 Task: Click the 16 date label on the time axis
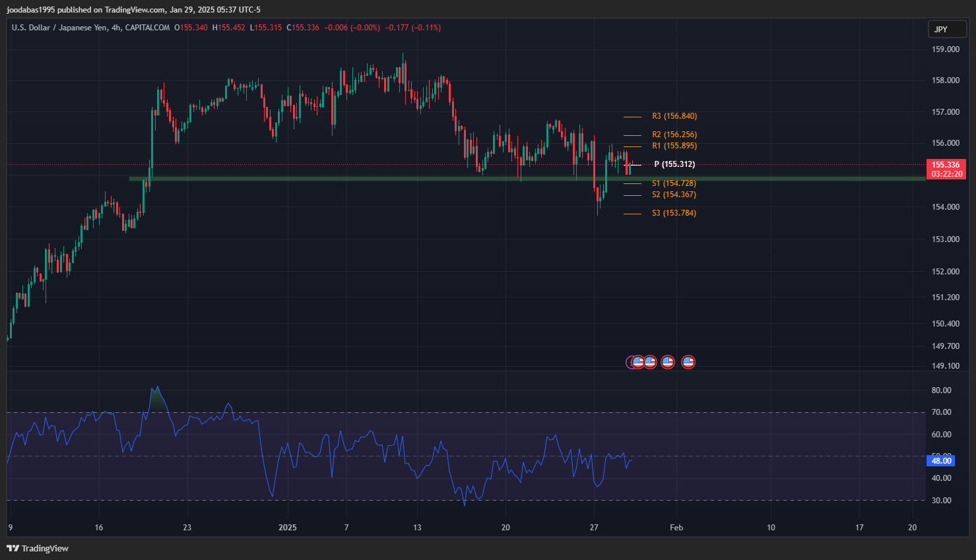[x=99, y=528]
